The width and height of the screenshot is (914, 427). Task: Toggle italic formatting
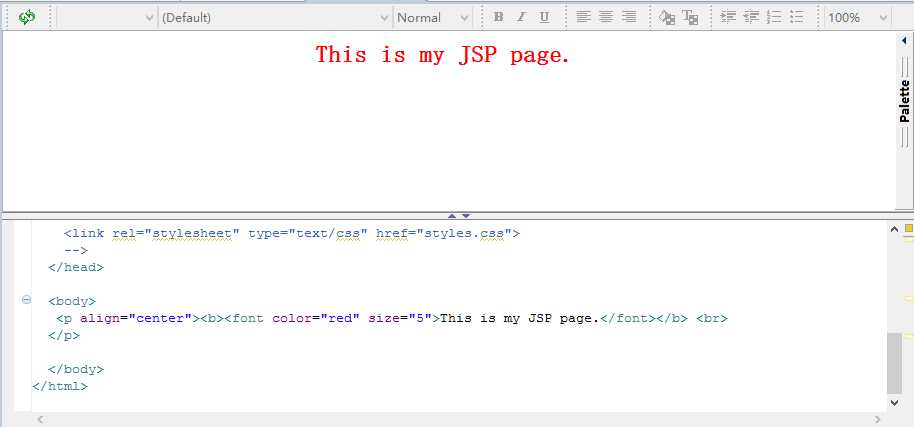(x=521, y=17)
